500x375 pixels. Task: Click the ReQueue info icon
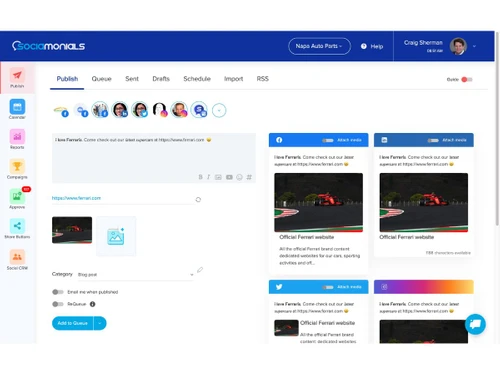tap(93, 304)
